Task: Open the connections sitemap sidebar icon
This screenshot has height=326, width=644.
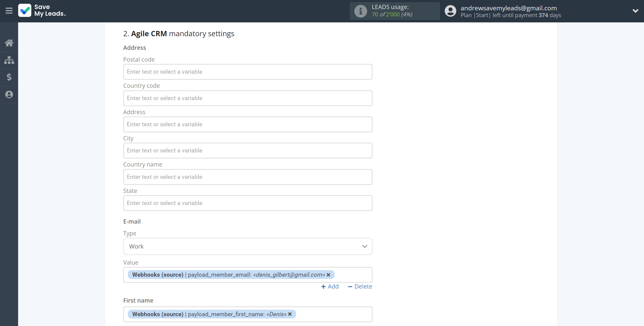Action: [x=9, y=60]
